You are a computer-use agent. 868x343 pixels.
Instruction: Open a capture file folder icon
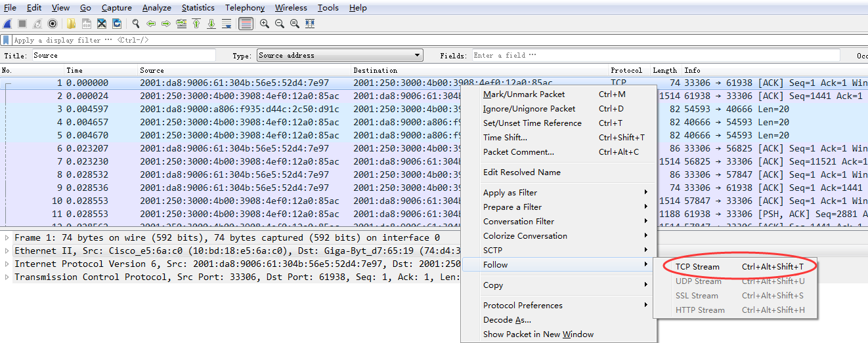tap(71, 24)
